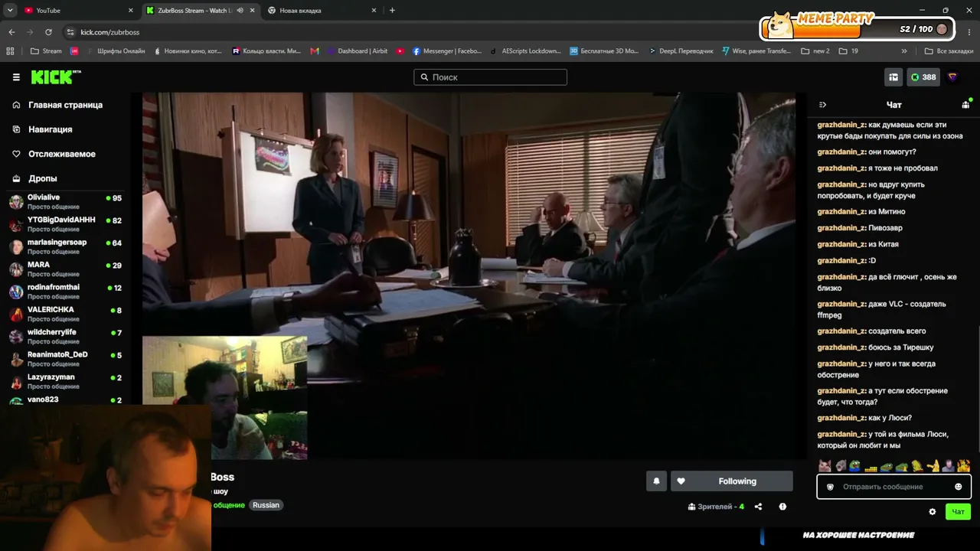This screenshot has height=551, width=980.
Task: Open the chat users icon in header
Action: (x=965, y=105)
